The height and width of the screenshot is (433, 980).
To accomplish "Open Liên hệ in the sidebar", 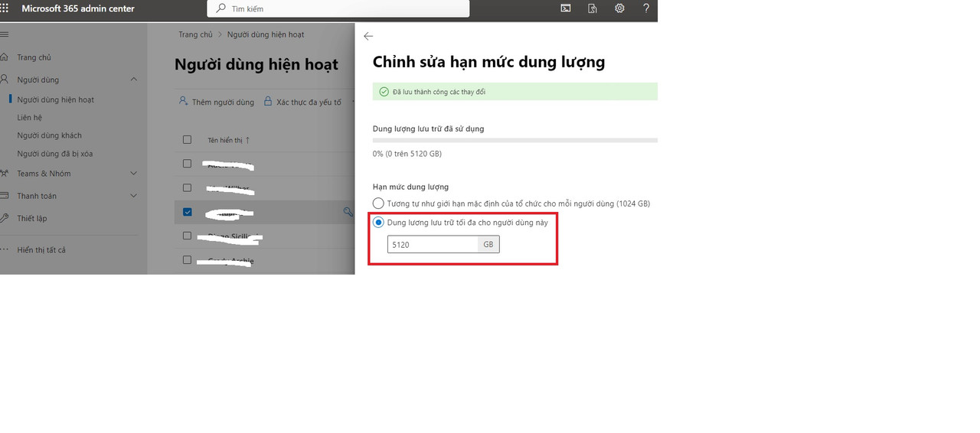I will point(30,118).
